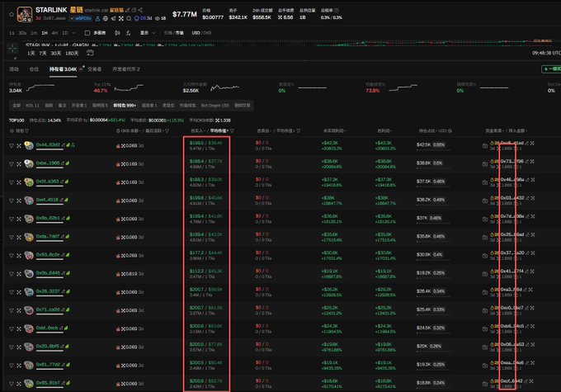Open the fx indicators icon
Screen dimensions: 561x392
(128, 33)
